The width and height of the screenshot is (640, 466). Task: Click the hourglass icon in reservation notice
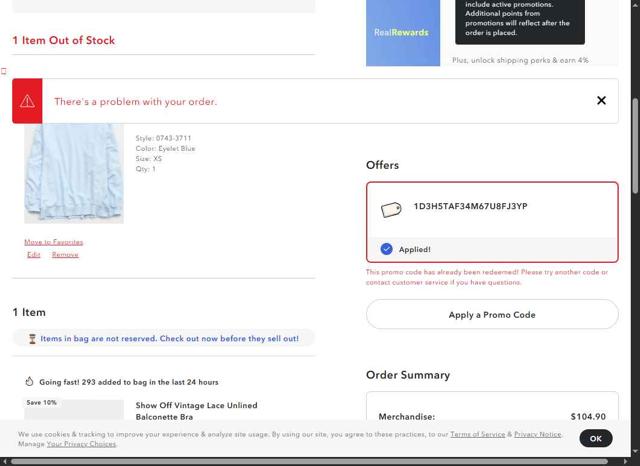tap(32, 339)
